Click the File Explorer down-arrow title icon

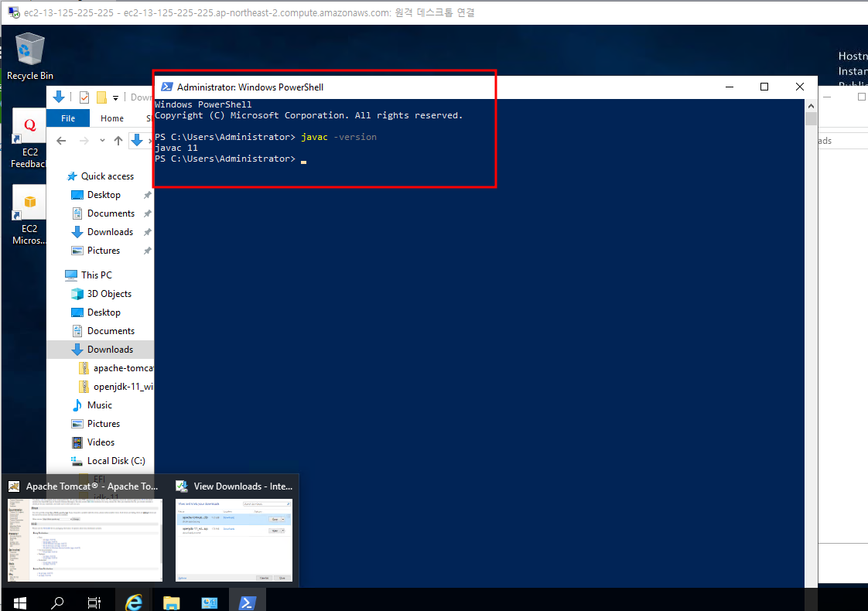[x=59, y=97]
